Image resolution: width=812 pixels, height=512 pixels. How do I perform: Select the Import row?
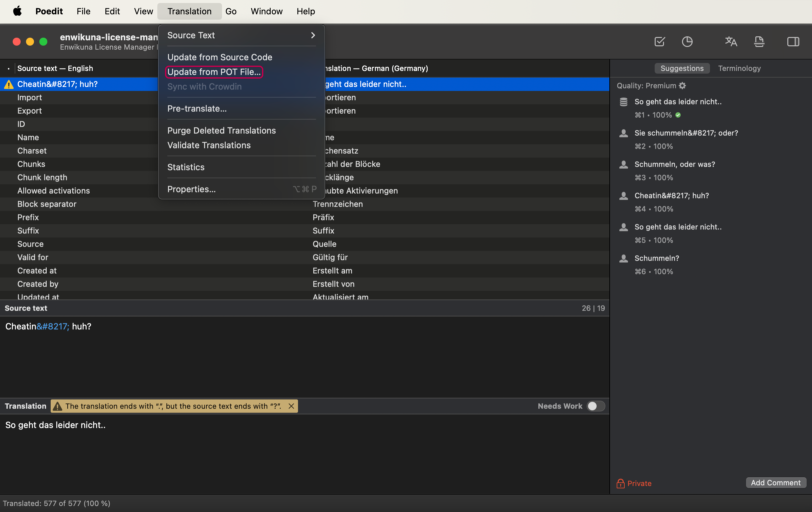(304, 97)
